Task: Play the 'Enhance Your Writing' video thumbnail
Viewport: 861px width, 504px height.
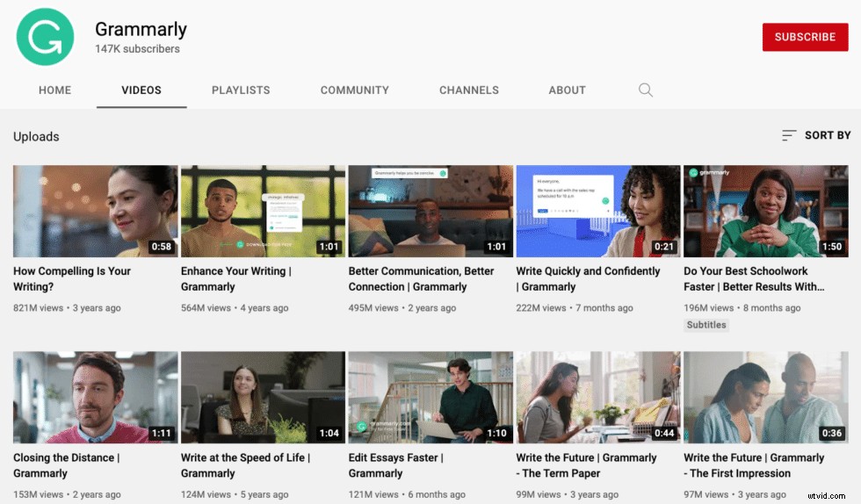Action: point(263,212)
